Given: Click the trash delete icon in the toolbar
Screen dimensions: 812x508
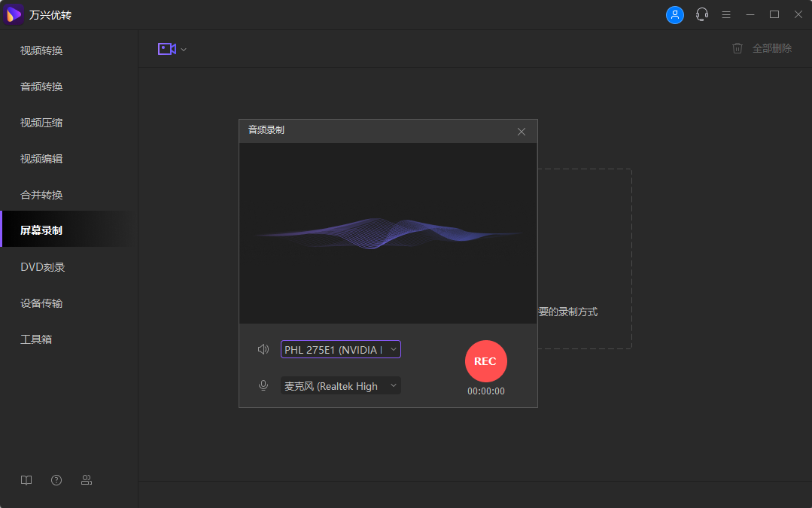Looking at the screenshot, I should (x=737, y=47).
